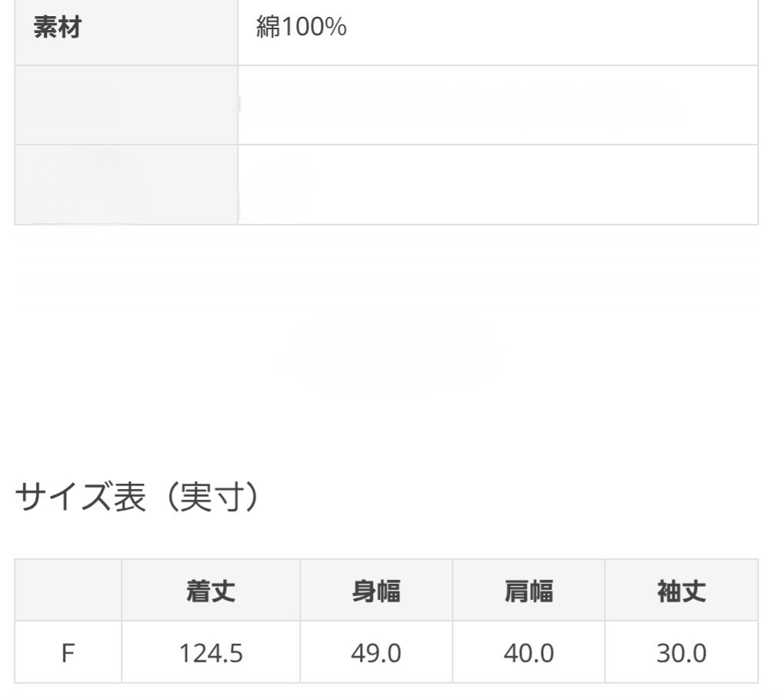Click the 124.5 length value

[x=211, y=653]
